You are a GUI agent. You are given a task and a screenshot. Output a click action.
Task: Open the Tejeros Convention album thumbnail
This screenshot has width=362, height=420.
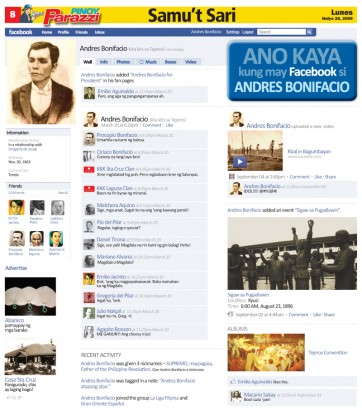point(266,353)
